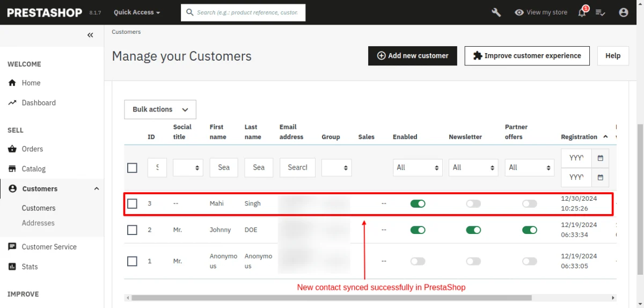Open the user profile avatar icon
The image size is (644, 308).
coord(624,12)
